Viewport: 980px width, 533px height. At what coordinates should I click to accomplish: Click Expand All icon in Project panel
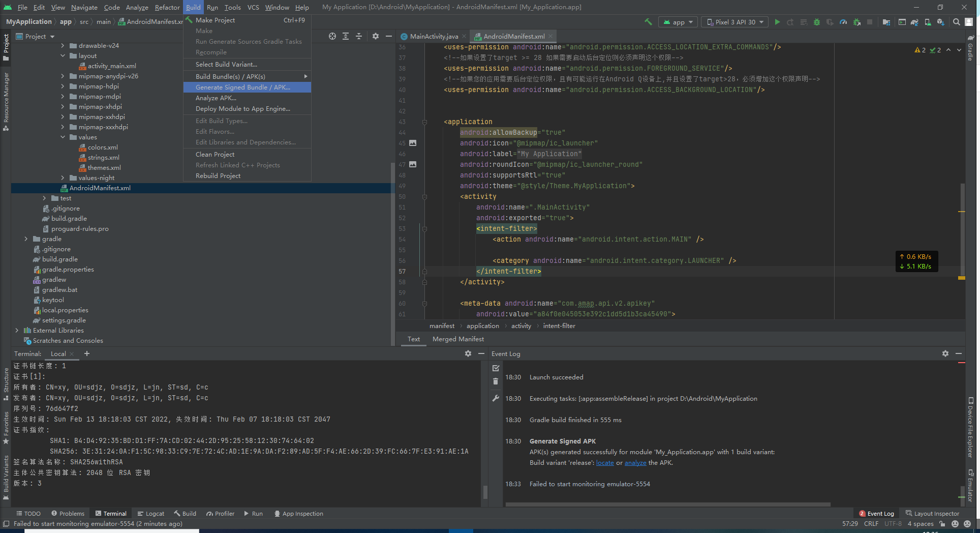(x=346, y=36)
